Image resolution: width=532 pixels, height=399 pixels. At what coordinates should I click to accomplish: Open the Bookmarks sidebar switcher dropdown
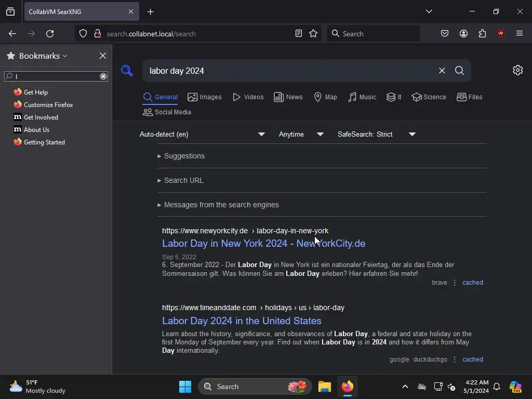point(43,56)
